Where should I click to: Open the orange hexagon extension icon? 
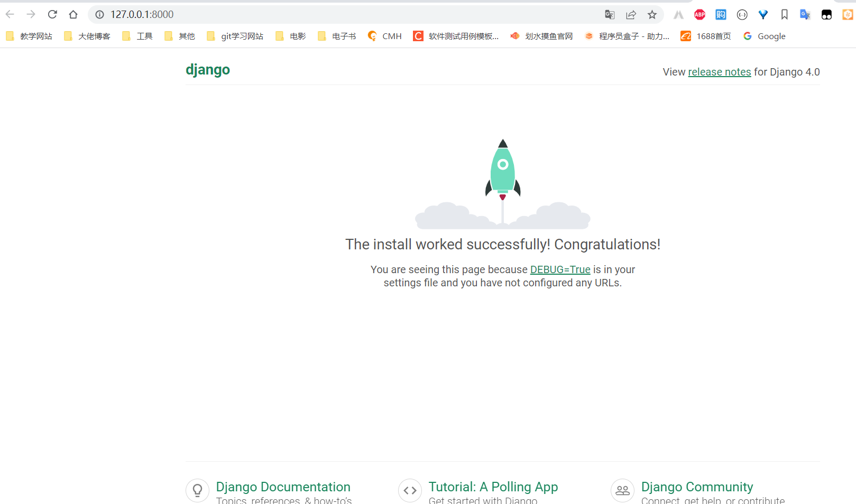(x=848, y=15)
